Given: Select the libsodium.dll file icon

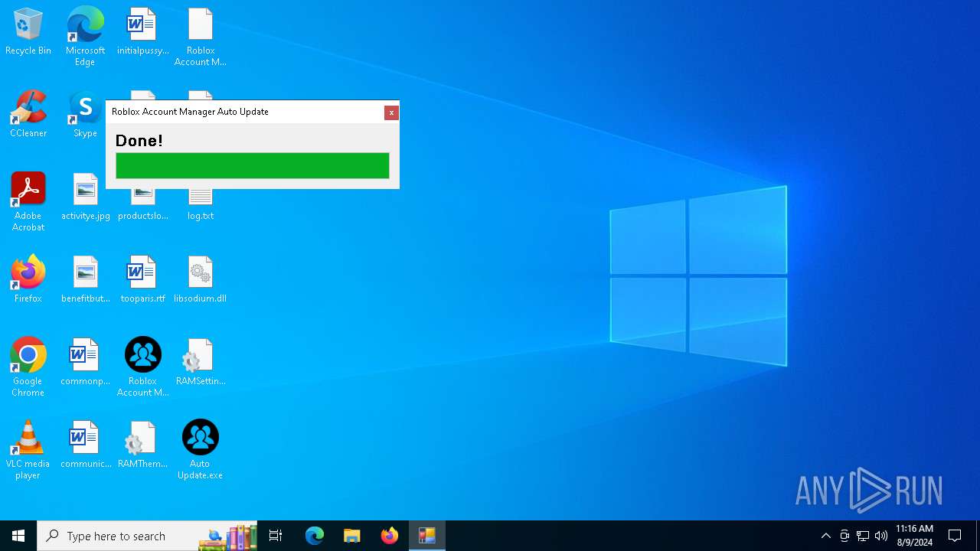Looking at the screenshot, I should pos(200,280).
